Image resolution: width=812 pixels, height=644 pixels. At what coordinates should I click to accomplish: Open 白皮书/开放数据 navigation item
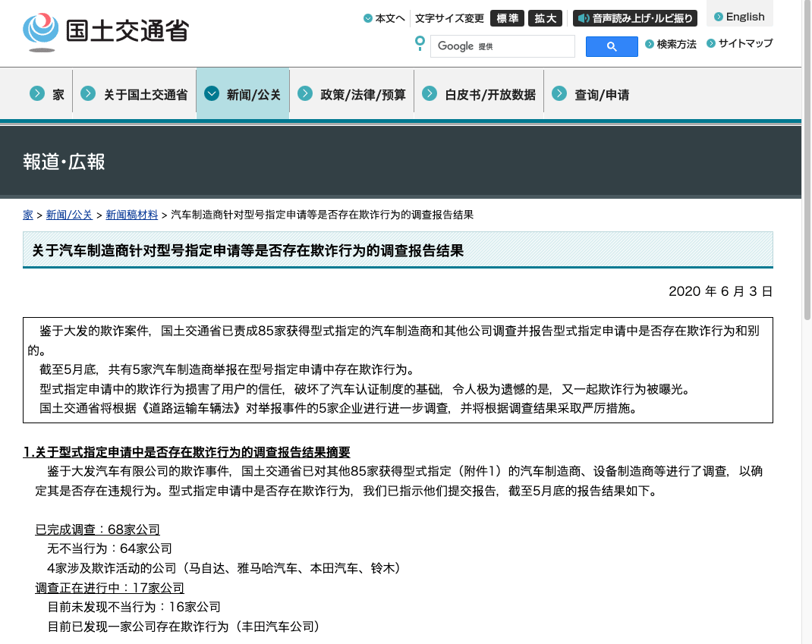click(490, 95)
